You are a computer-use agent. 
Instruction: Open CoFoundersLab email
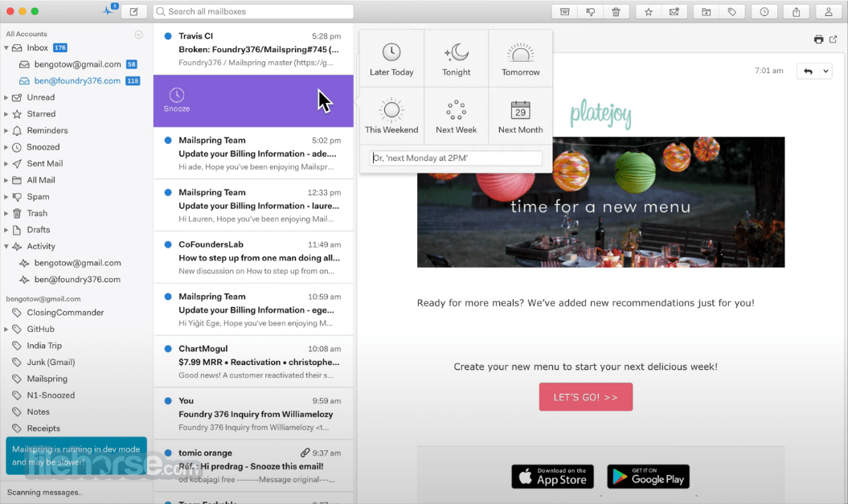point(253,257)
